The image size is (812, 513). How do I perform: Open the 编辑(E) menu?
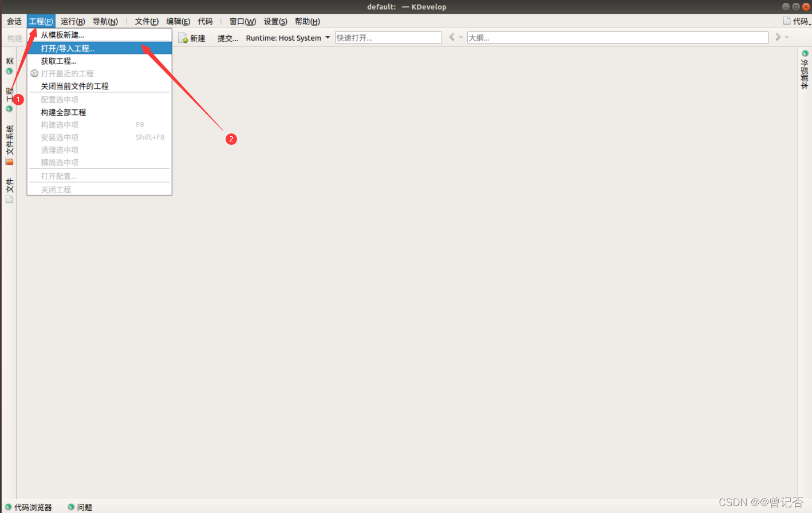coord(178,21)
